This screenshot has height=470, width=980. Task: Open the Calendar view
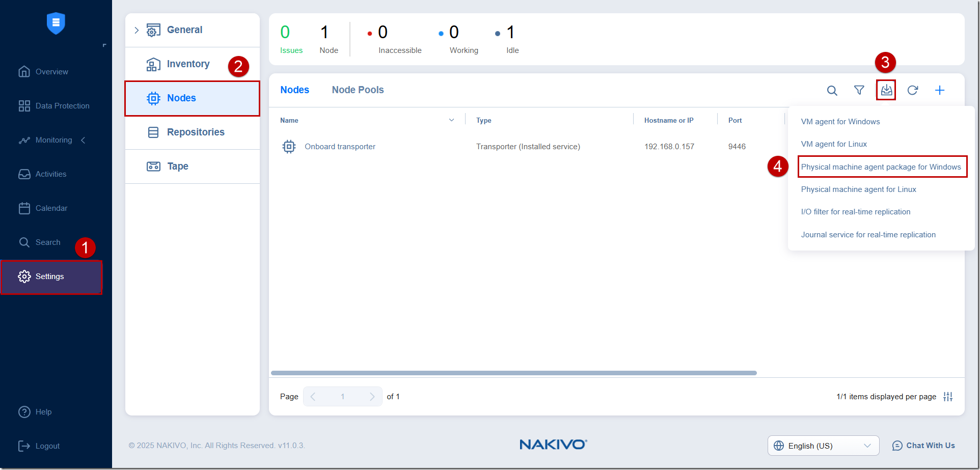click(x=43, y=208)
